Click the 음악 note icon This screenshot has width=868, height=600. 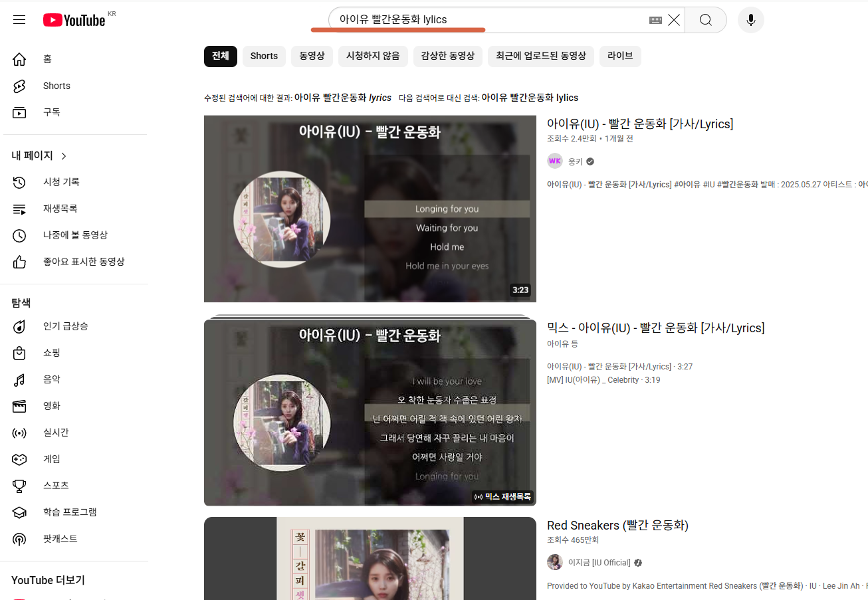click(19, 379)
